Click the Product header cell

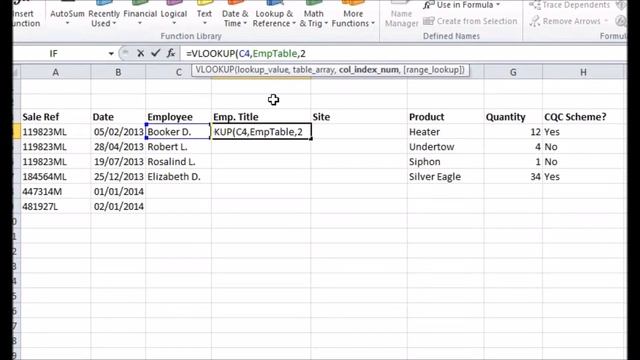tap(445, 117)
